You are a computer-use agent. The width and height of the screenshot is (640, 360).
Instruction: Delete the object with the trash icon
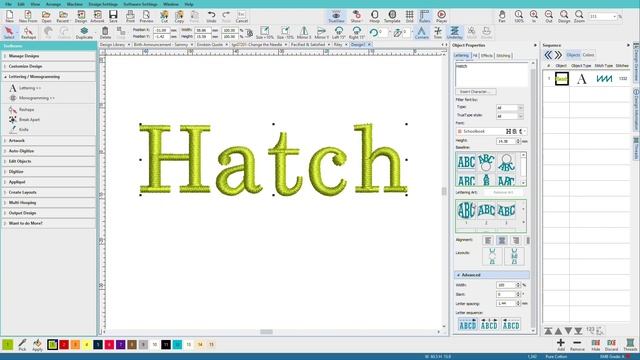tap(105, 33)
